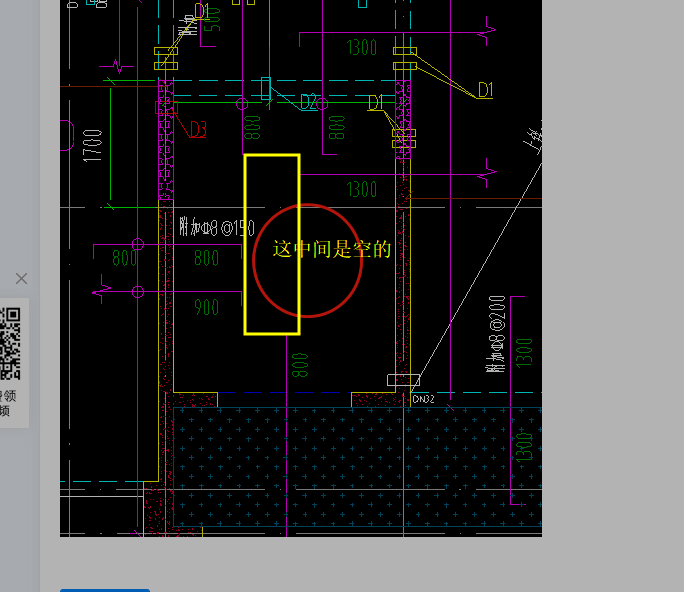
Task: Click the yellow text 这中间是空的
Action: pyautogui.click(x=332, y=249)
